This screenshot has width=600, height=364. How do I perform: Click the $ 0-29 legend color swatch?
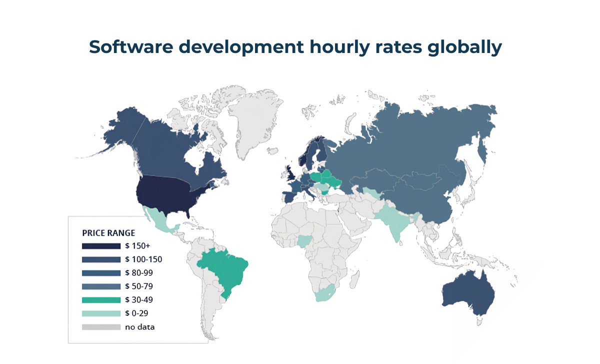(101, 313)
